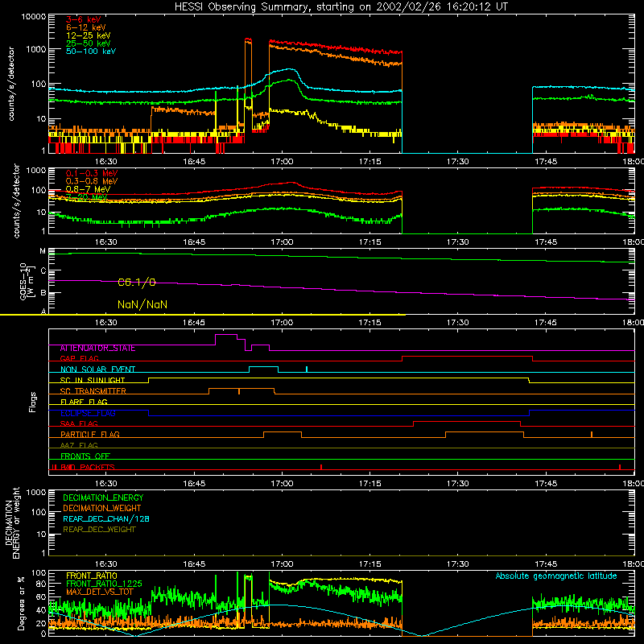Image resolution: width=644 pixels, height=644 pixels.
Task: Click the 'SAA_FLAG' label
Action: pyautogui.click(x=79, y=423)
